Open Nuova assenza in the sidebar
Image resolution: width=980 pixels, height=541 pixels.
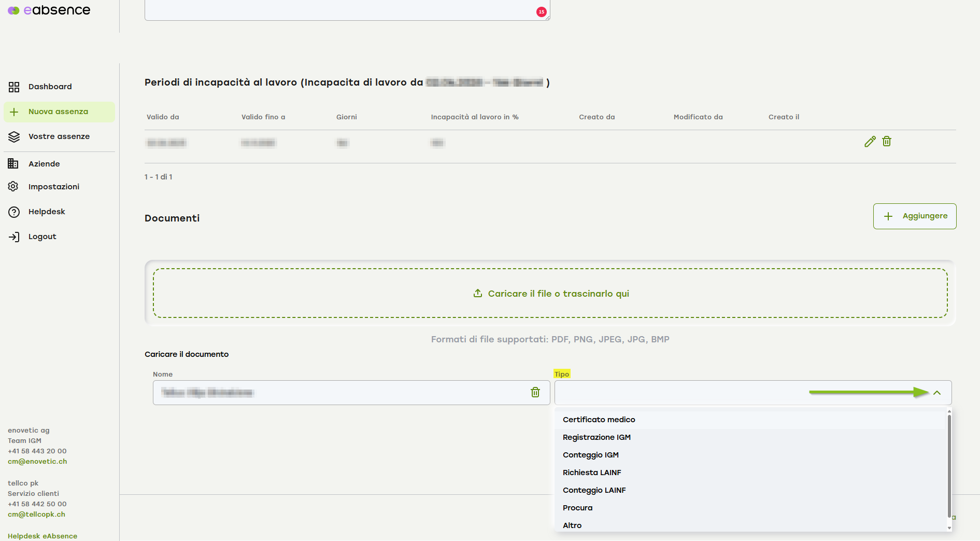pyautogui.click(x=58, y=112)
